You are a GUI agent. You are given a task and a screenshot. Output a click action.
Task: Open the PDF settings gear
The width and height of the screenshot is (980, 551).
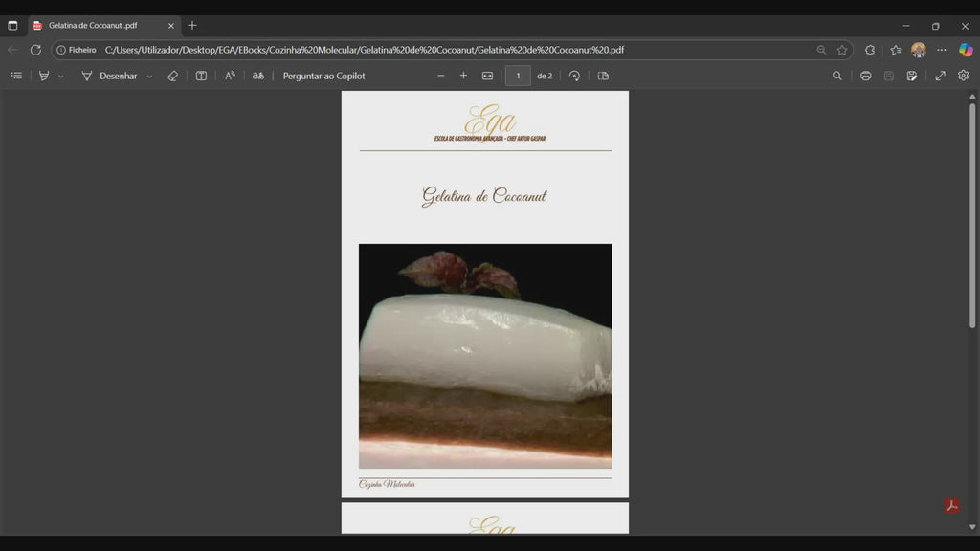963,76
